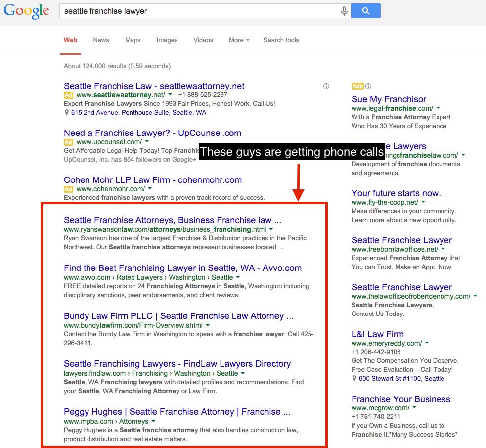
Task: Open Sue My Franchisor ad
Action: click(x=389, y=99)
